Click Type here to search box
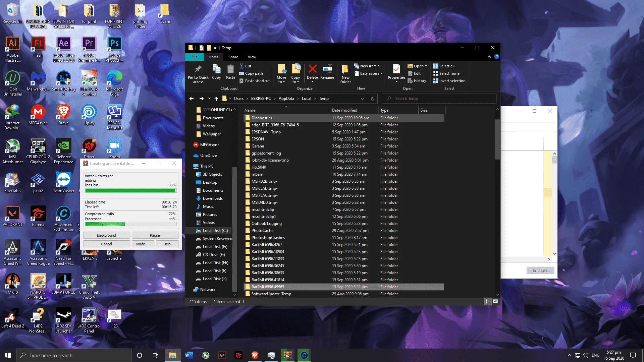Screen dimensions: 644x362 74,355
